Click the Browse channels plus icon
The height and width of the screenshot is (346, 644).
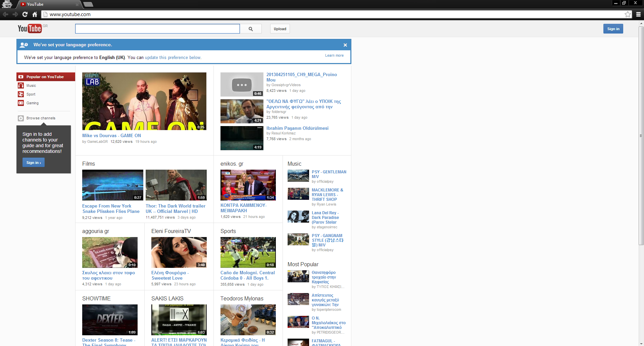[21, 118]
